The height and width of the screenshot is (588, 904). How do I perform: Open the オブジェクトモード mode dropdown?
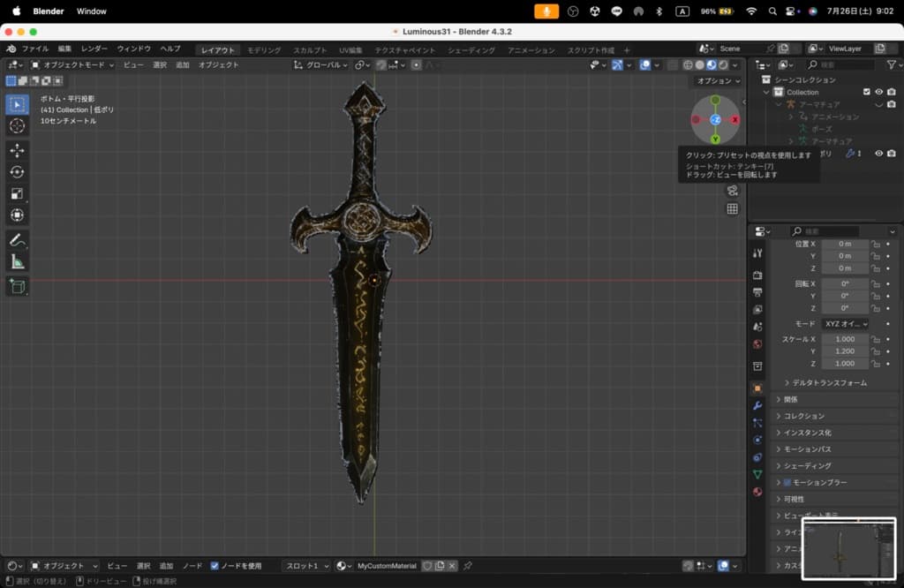[72, 64]
